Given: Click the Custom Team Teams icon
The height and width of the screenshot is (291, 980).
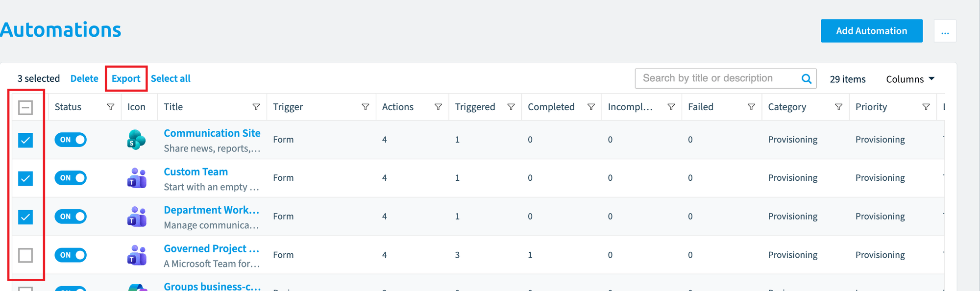Looking at the screenshot, I should (137, 178).
